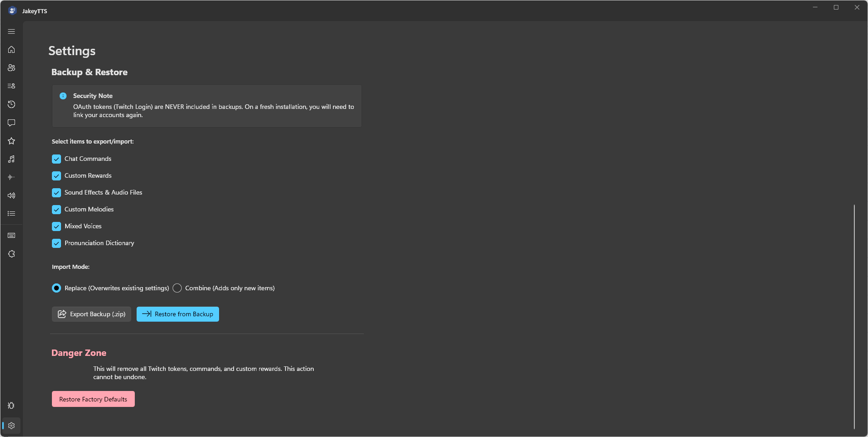The height and width of the screenshot is (437, 868).
Task: Open the hamburger navigation menu
Action: click(x=11, y=31)
